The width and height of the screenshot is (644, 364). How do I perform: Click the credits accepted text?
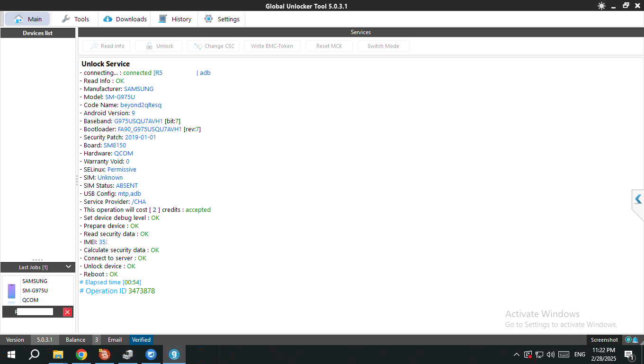click(x=198, y=210)
